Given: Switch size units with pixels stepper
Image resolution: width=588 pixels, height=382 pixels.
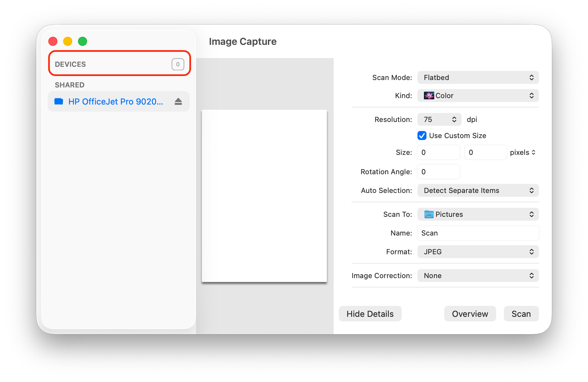Looking at the screenshot, I should pyautogui.click(x=523, y=152).
